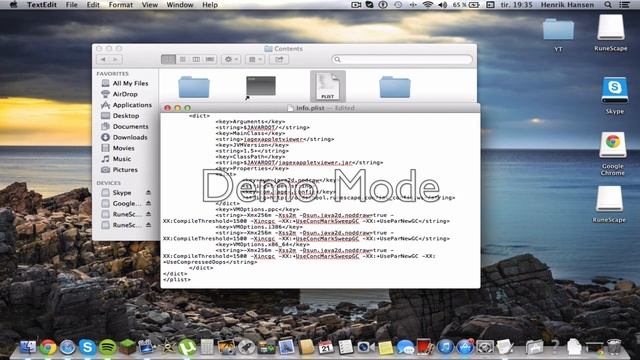The image size is (640, 360).
Task: Open Reminders from the Dock
Action: coord(346,347)
